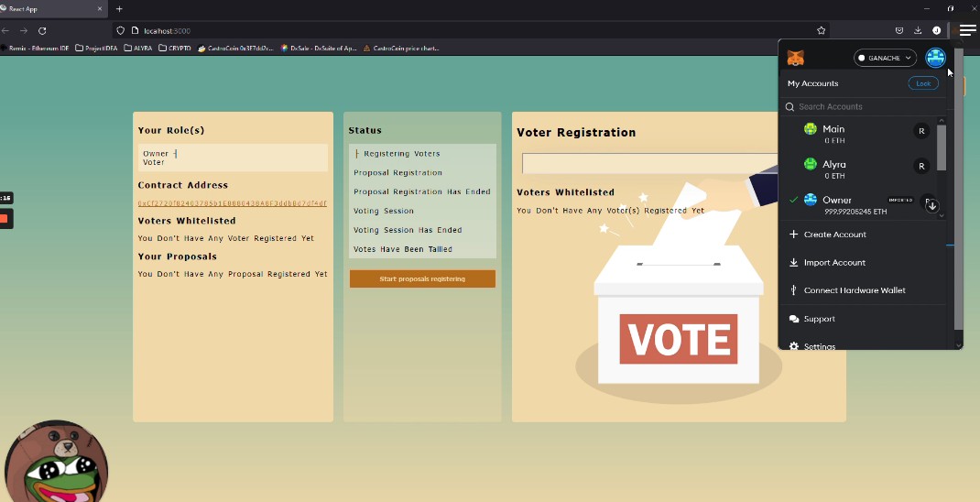Click the Connect Hardware Wallet USB icon
The width and height of the screenshot is (980, 502).
coord(793,290)
